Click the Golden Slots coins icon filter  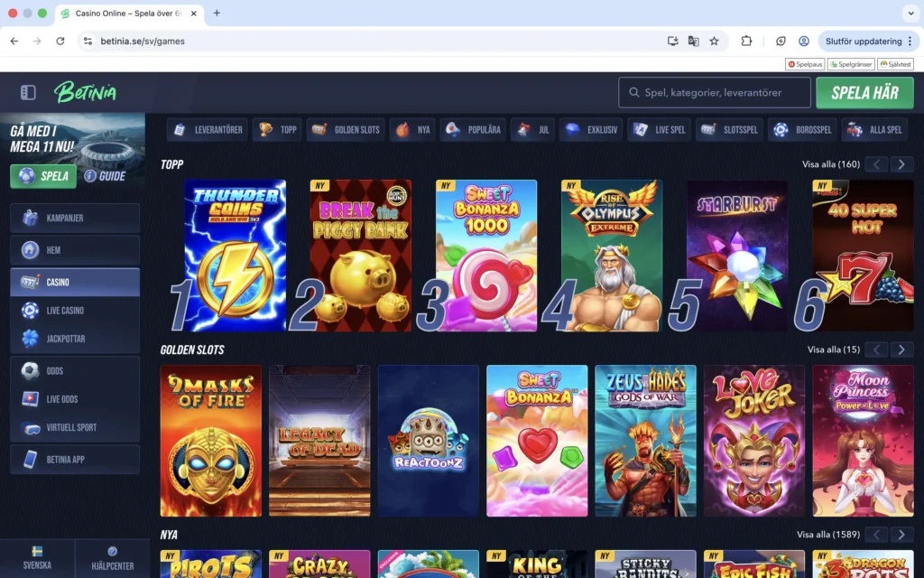[318, 129]
